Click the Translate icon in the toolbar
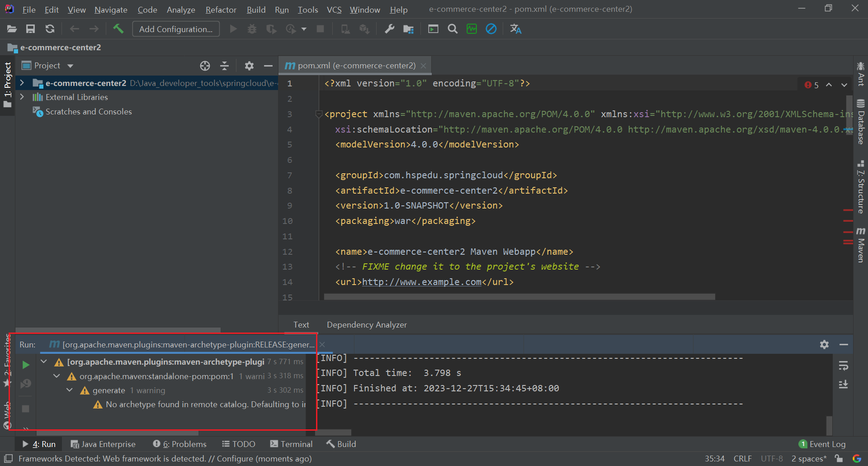The height and width of the screenshot is (466, 868). (515, 29)
